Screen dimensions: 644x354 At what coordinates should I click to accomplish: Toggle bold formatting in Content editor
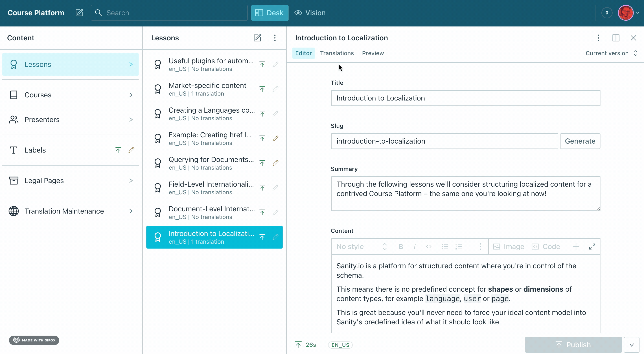tap(401, 247)
